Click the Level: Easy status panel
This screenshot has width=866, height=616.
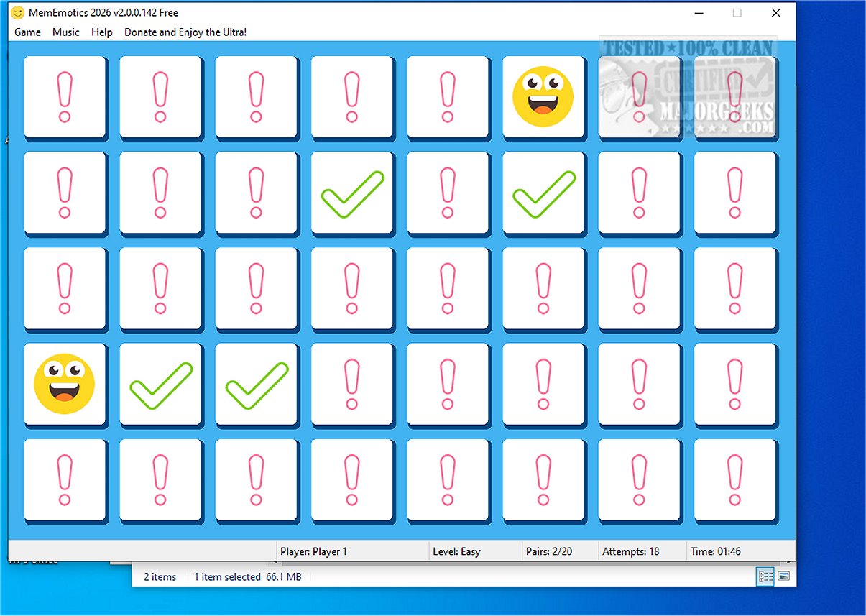click(475, 551)
